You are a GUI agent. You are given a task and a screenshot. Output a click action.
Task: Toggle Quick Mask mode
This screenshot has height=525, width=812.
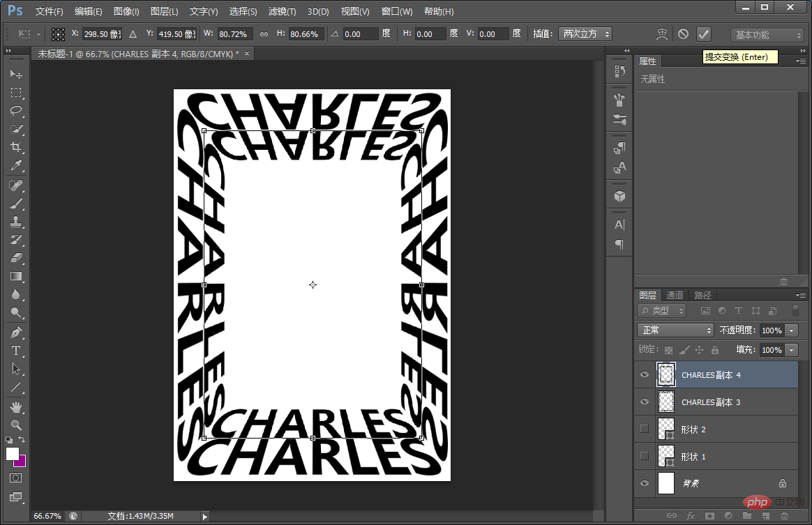point(15,478)
